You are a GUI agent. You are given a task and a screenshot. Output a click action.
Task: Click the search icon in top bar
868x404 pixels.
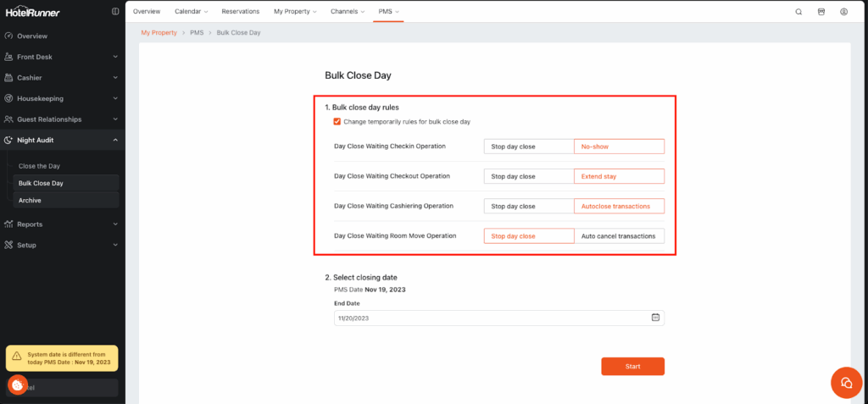(x=798, y=12)
